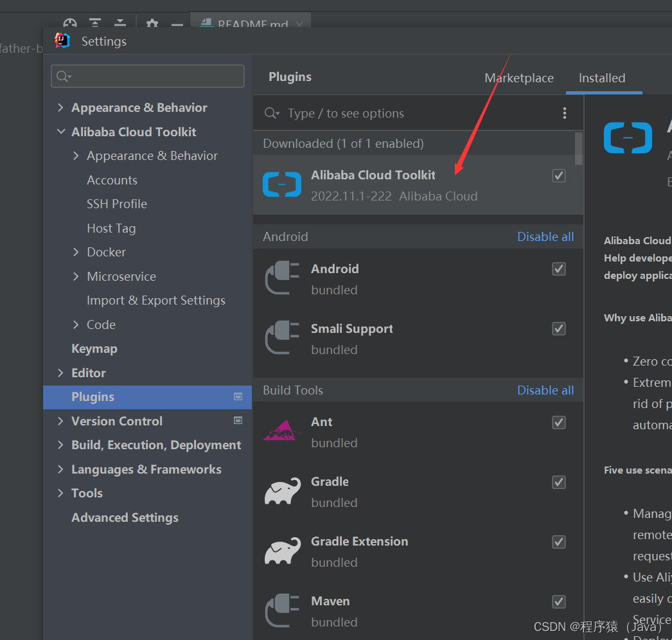
Task: Focus the settings search input field
Action: click(147, 76)
